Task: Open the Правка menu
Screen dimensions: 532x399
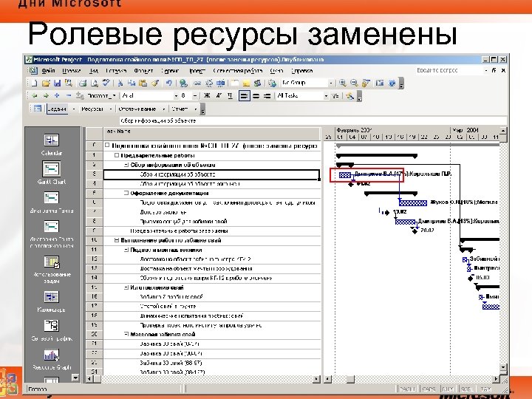Action: (x=72, y=71)
